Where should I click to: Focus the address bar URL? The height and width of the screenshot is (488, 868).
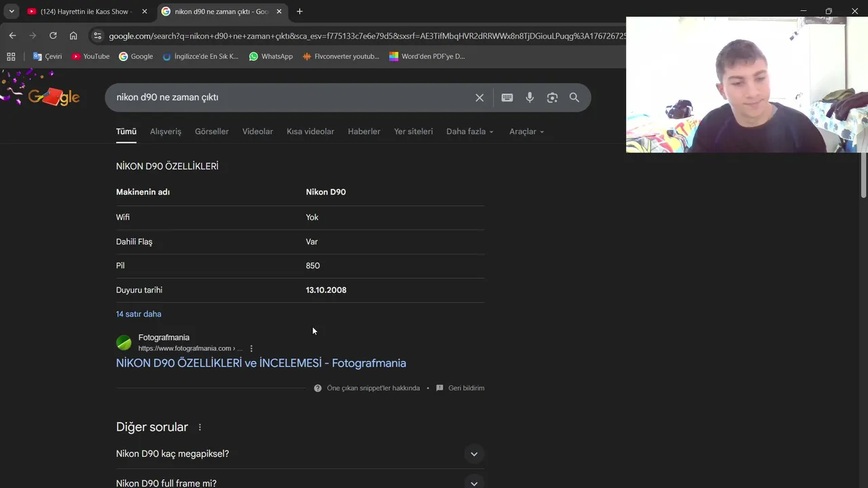click(x=367, y=36)
